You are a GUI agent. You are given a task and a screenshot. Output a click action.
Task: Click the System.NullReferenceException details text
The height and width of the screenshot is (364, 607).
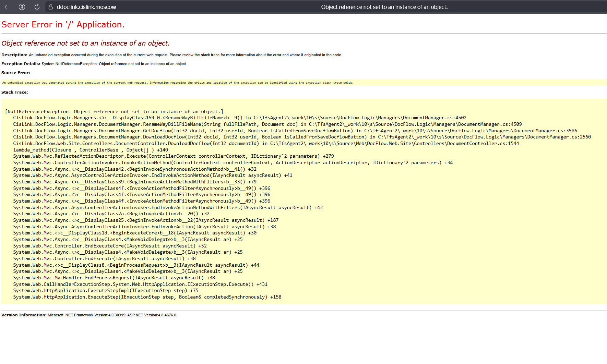[x=114, y=64]
